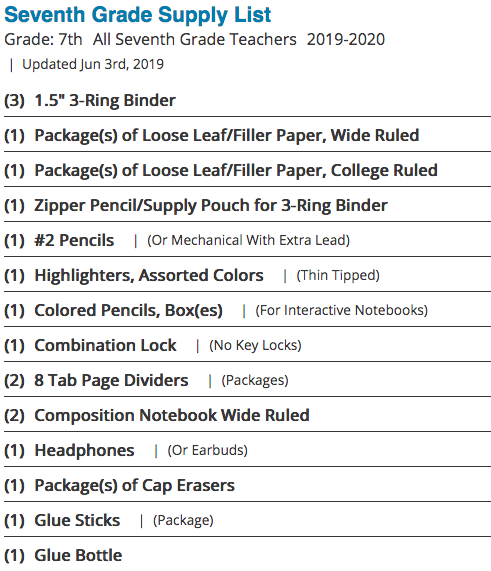Click the Zipper Pencil/Supply Pouch item
Screen dimensions: 491x571
tap(211, 205)
